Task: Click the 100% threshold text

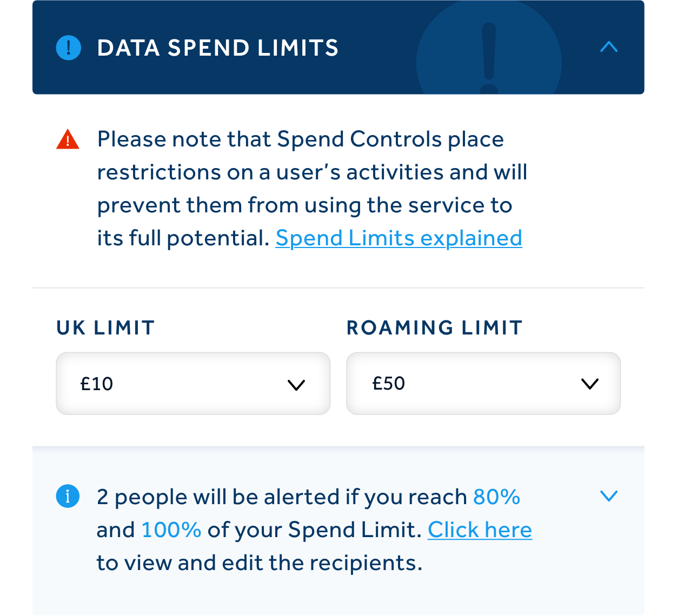Action: [171, 530]
